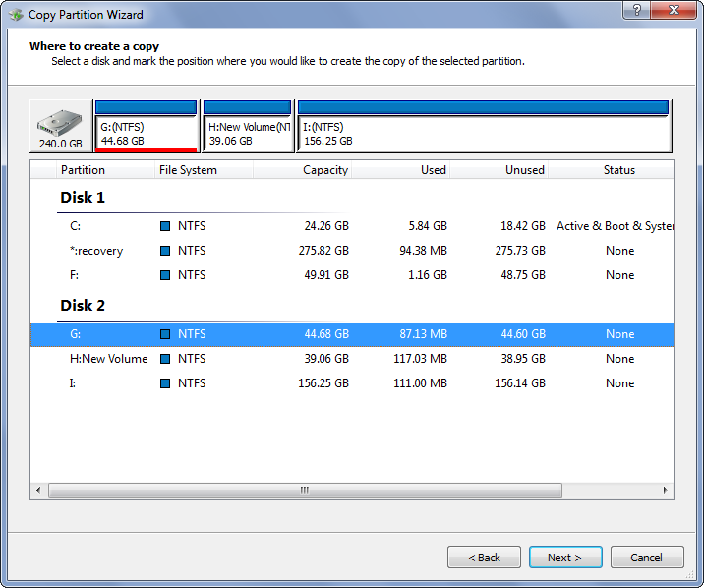Click the blue NTFS square in F: row
Viewport: 704px width, 588px height.
pos(165,275)
